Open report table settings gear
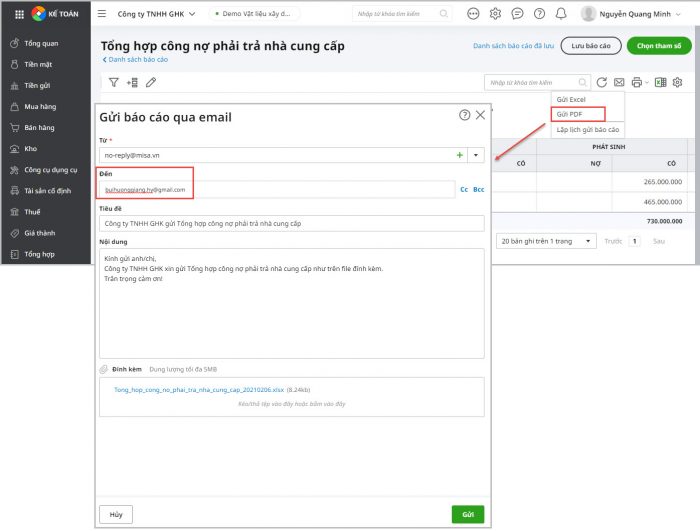Viewport: 700px width, 531px height. coord(678,82)
